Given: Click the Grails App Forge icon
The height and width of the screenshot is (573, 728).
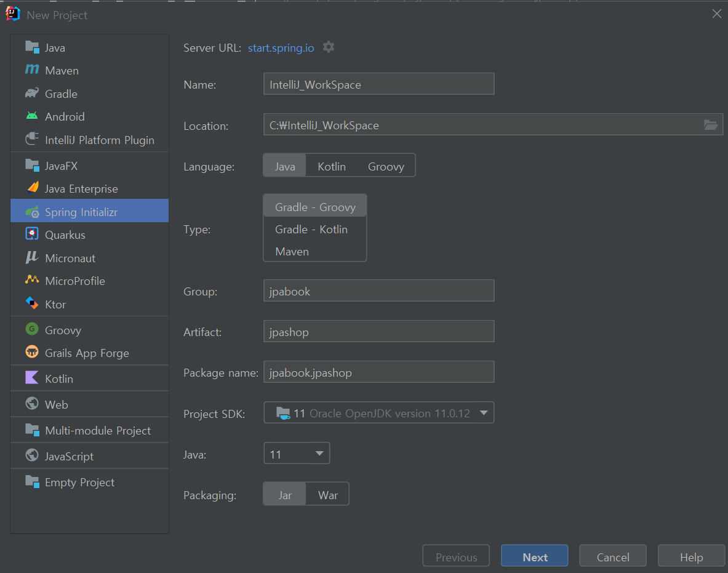Looking at the screenshot, I should pos(32,352).
